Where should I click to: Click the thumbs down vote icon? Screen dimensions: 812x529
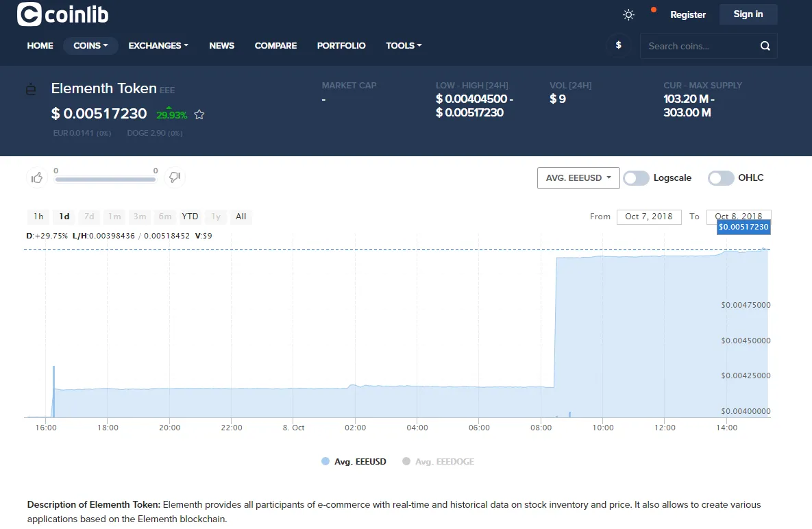pyautogui.click(x=175, y=177)
